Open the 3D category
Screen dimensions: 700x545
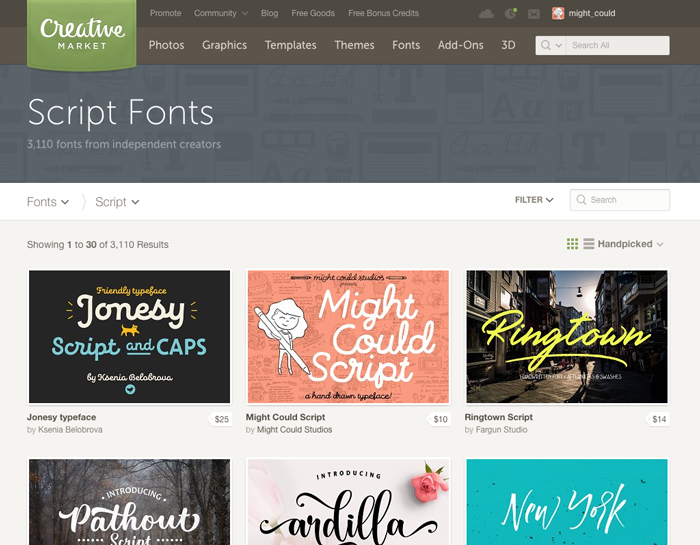508,45
